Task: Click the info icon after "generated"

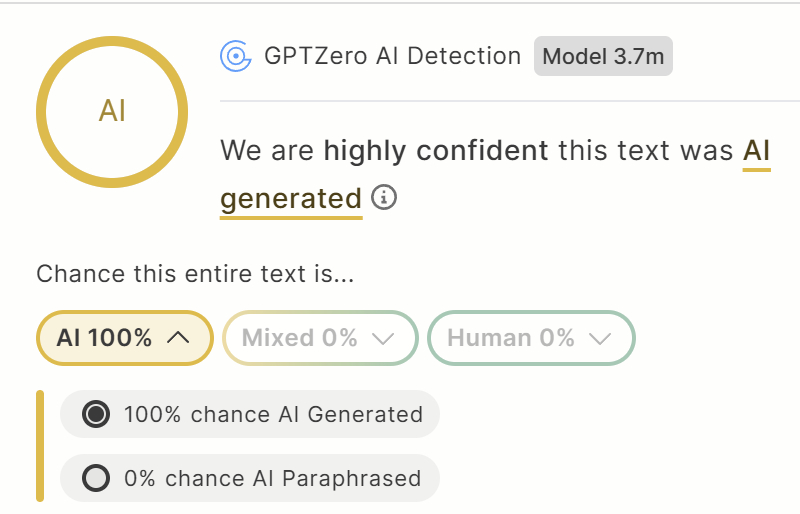Action: click(x=384, y=198)
